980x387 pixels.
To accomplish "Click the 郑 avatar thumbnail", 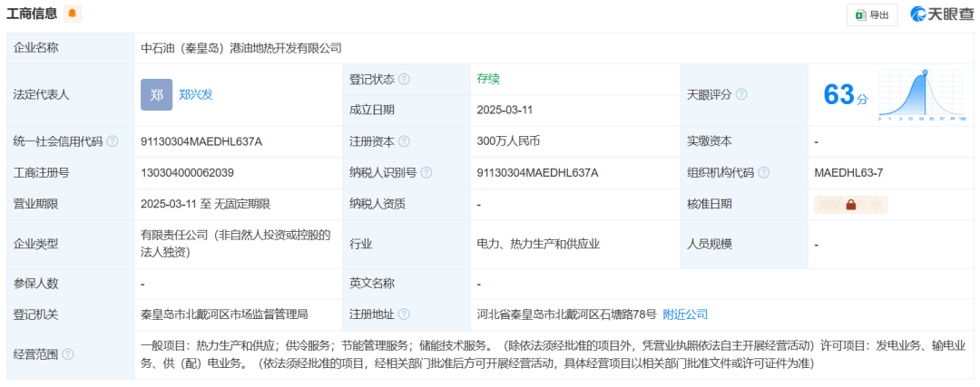I will point(156,95).
